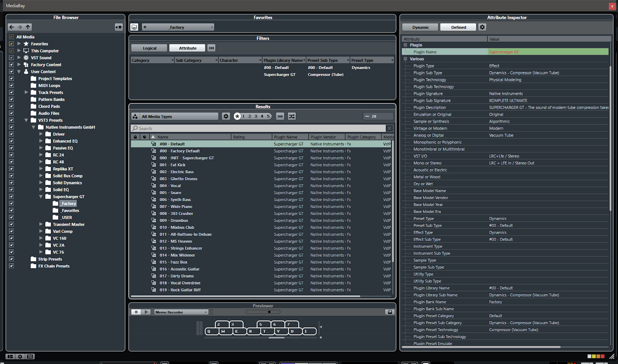This screenshot has width=618, height=364.
Task: Shuffle the results list
Action: [x=292, y=116]
